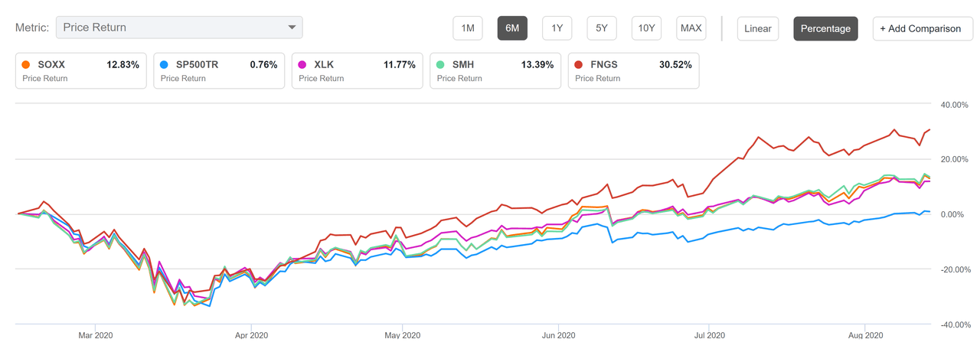Set range to 5Y
The width and height of the screenshot is (980, 352).
tap(602, 28)
